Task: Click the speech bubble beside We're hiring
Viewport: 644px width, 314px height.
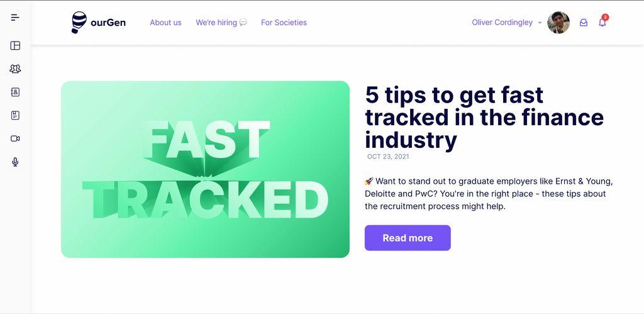Action: 243,22
